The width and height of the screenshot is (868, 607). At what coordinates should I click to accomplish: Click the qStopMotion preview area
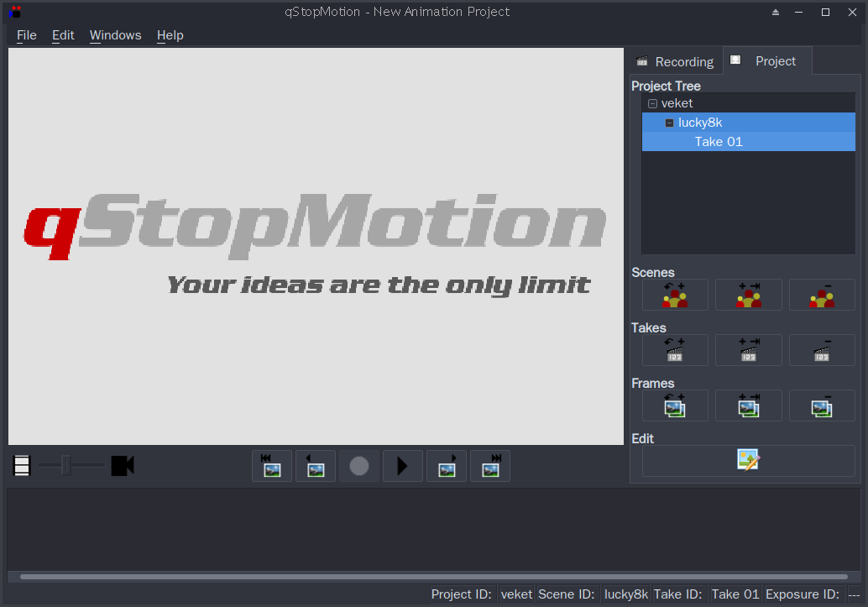(x=316, y=246)
